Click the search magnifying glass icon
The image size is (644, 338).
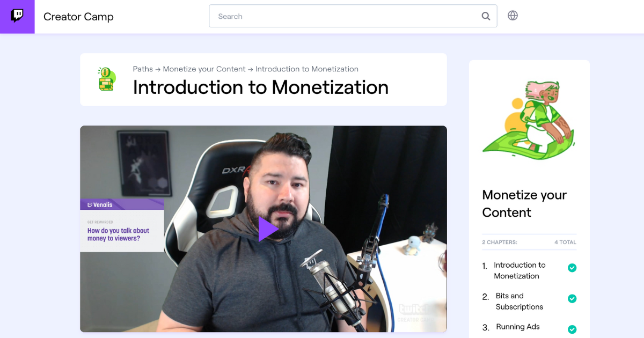(486, 16)
